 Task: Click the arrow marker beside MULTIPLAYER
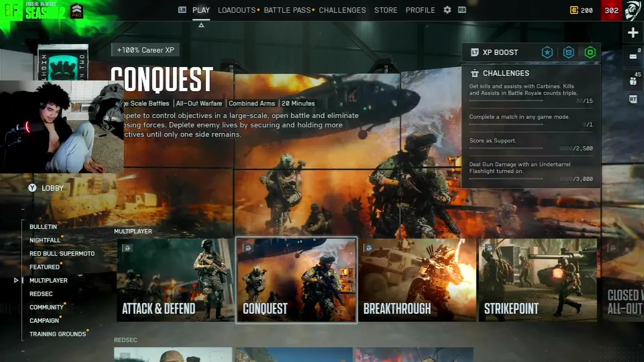coord(16,281)
